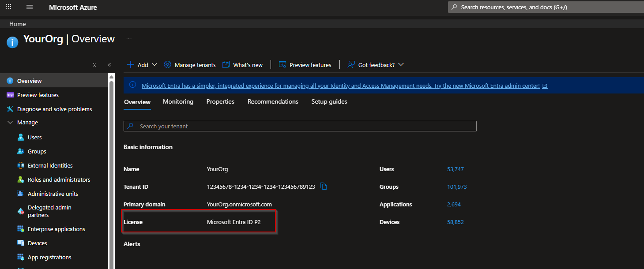Collapse the sidebar with double-chevron
644x269 pixels.
[x=109, y=65]
